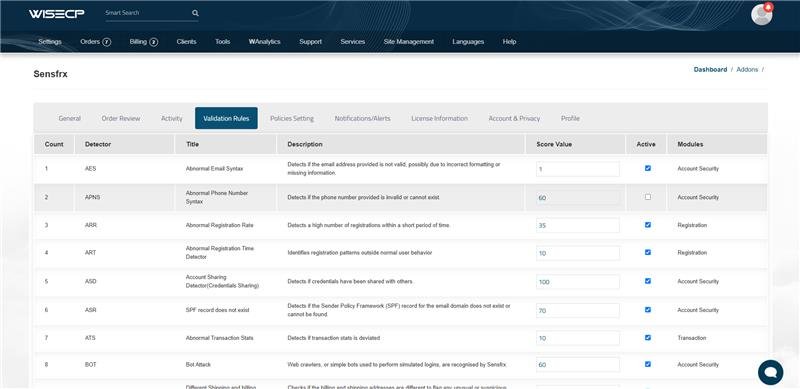Enable the APNS rule Active checkbox
This screenshot has width=800, height=389.
tap(647, 197)
